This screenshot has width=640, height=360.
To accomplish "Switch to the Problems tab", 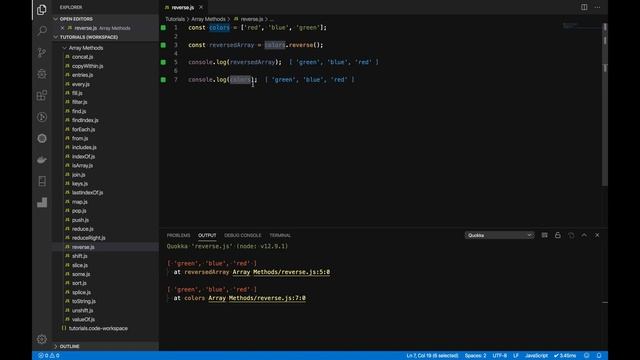I will coord(178,236).
